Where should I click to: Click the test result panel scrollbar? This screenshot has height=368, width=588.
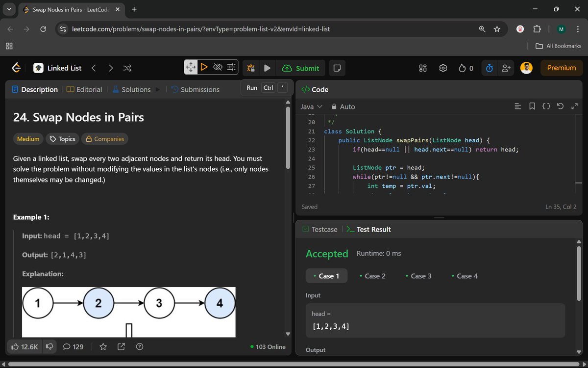point(579,272)
